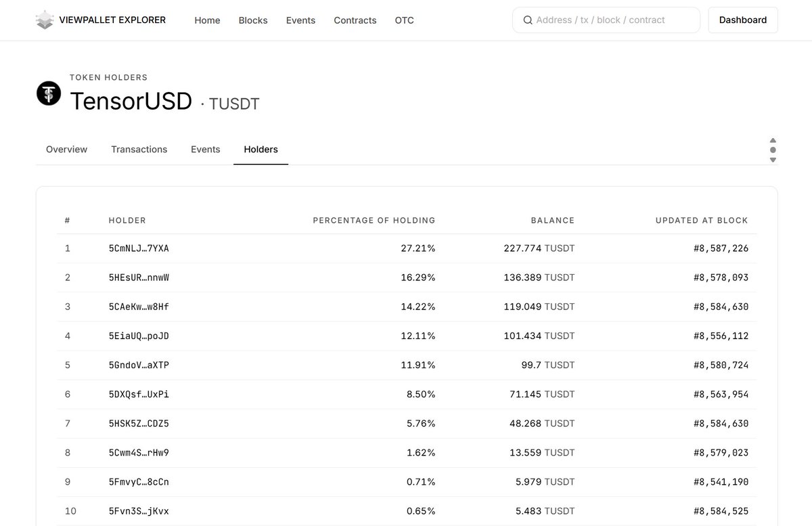Click the 14.22% percentage cell
Image resolution: width=812 pixels, height=526 pixels.
click(418, 307)
